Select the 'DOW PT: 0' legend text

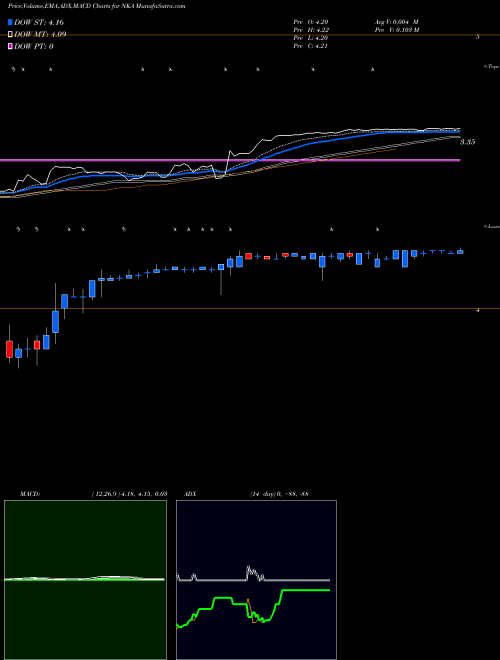pyautogui.click(x=33, y=46)
